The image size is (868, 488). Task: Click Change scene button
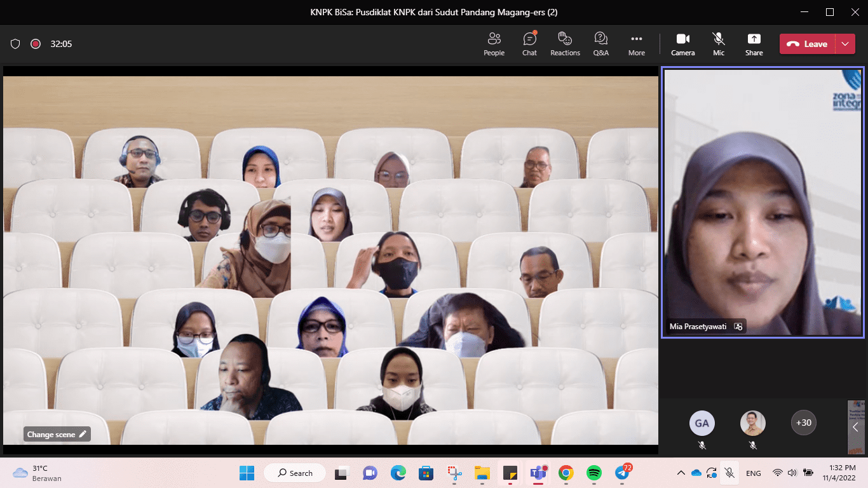57,435
